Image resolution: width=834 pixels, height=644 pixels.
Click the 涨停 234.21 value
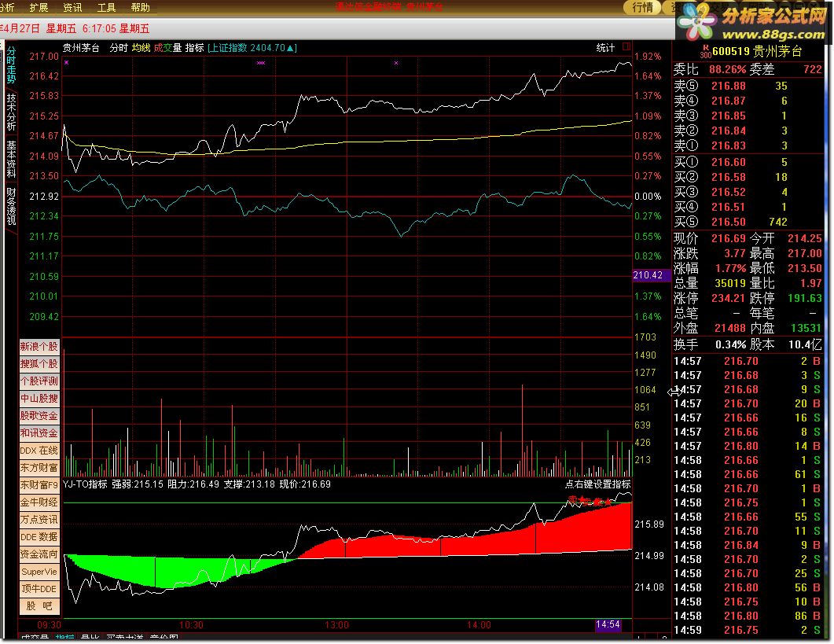click(x=729, y=298)
